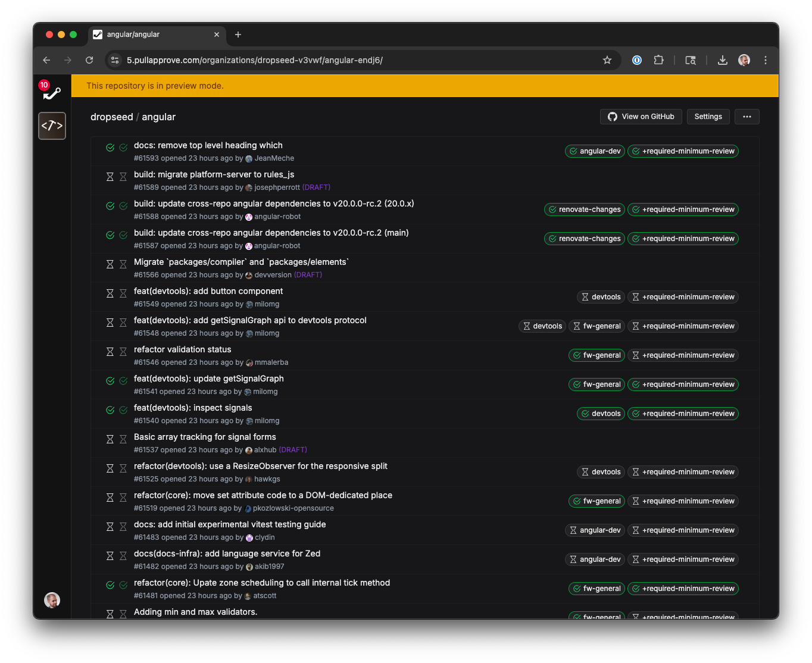Open browser downloads icon
This screenshot has height=663, width=812.
(x=723, y=60)
